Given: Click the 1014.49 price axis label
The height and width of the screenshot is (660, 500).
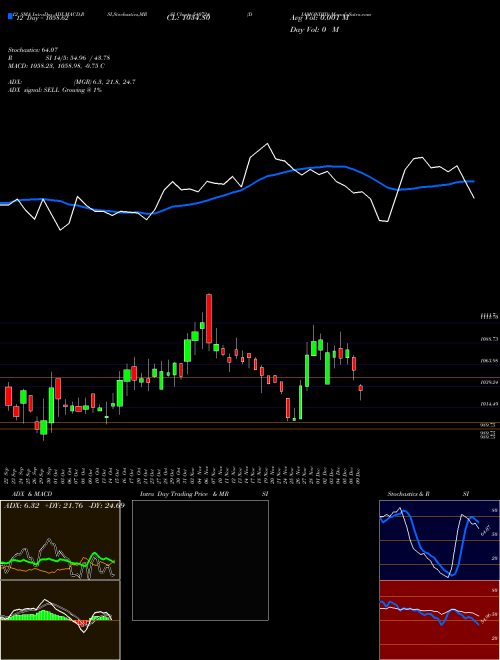Looking at the screenshot, I should (489, 404).
